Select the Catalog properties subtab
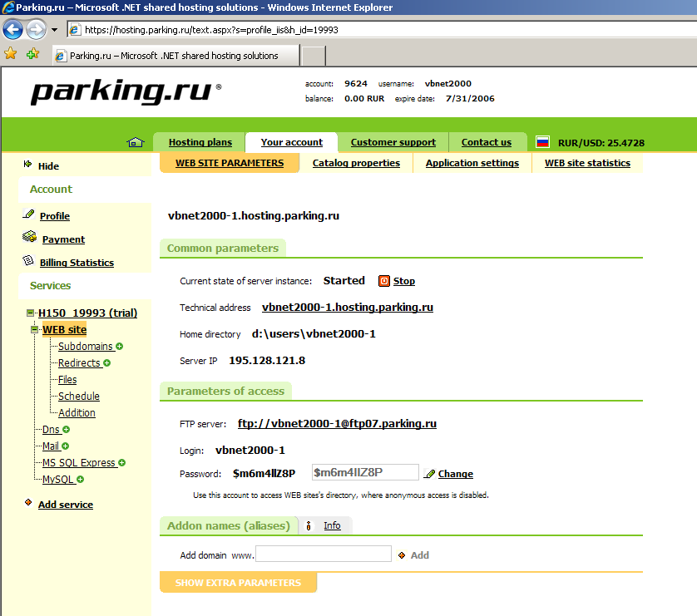Image resolution: width=697 pixels, height=616 pixels. (356, 163)
